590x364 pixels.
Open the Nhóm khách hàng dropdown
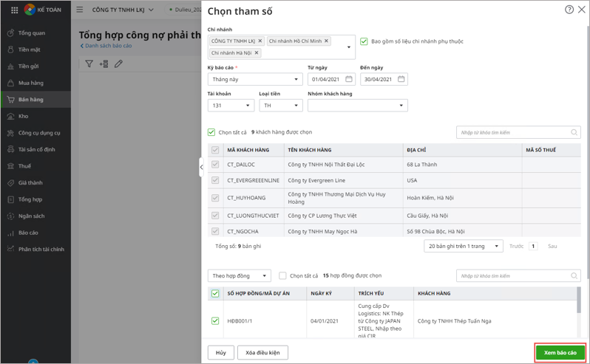point(357,106)
